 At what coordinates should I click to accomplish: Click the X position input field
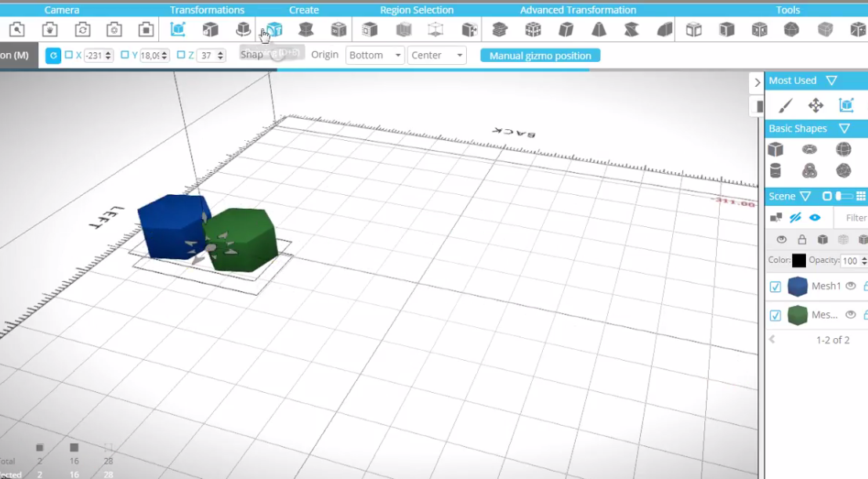[x=94, y=56]
